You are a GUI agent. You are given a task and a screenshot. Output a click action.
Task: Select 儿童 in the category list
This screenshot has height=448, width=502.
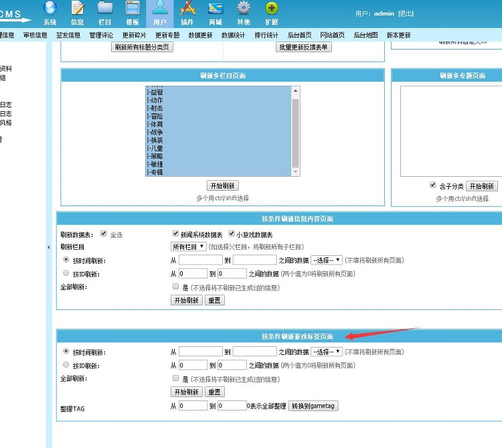pyautogui.click(x=219, y=148)
